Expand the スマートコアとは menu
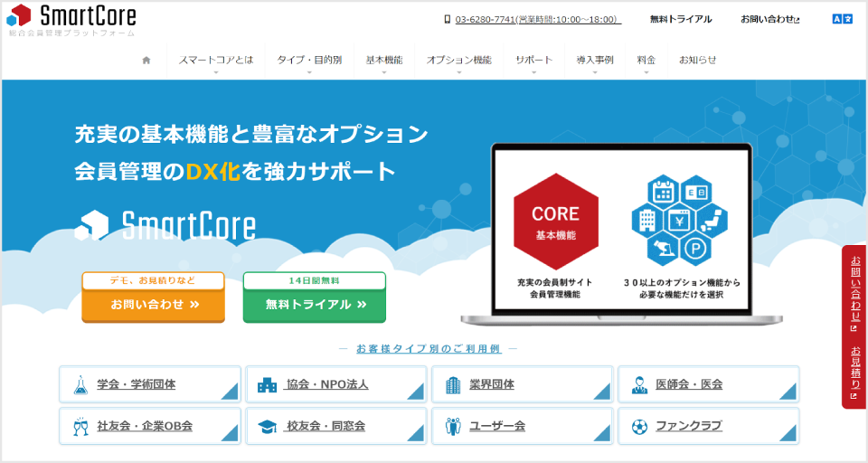The image size is (868, 463). [x=216, y=61]
